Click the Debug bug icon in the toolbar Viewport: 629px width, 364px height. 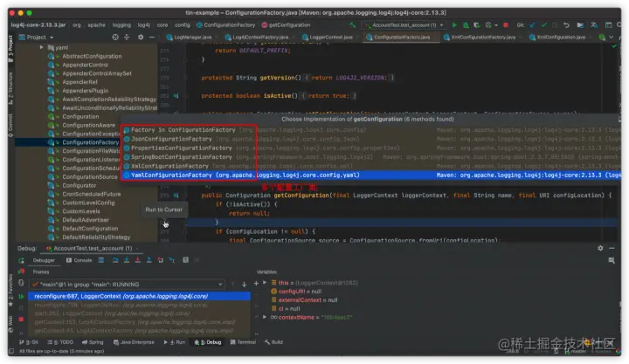tap(466, 24)
